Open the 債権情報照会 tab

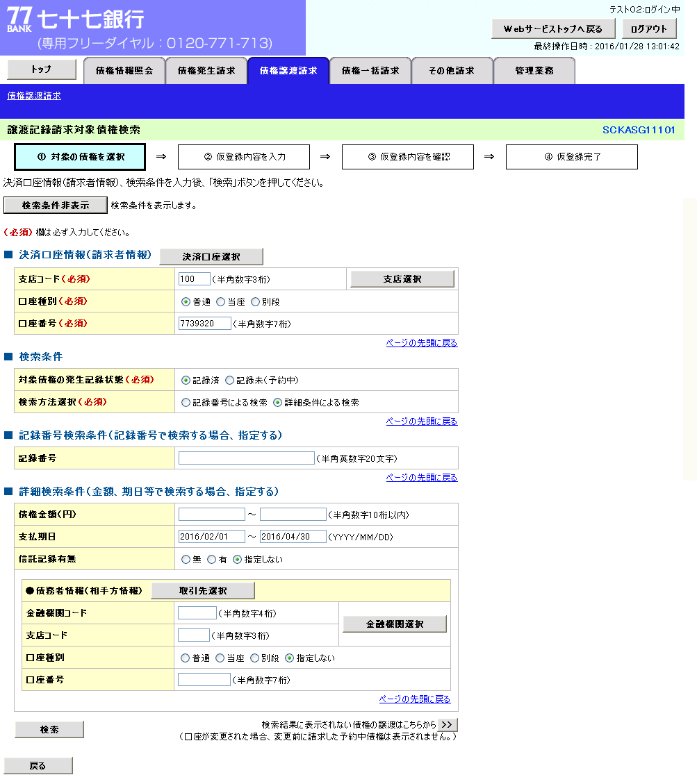point(124,71)
